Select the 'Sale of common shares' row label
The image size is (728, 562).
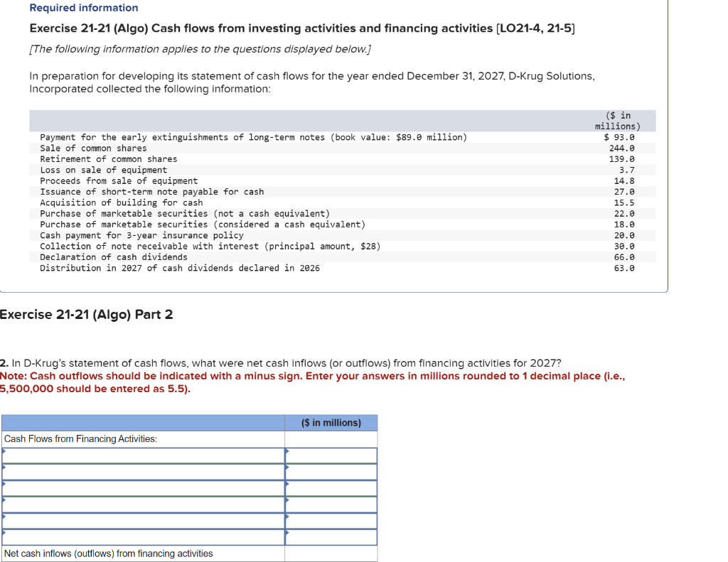click(x=93, y=148)
